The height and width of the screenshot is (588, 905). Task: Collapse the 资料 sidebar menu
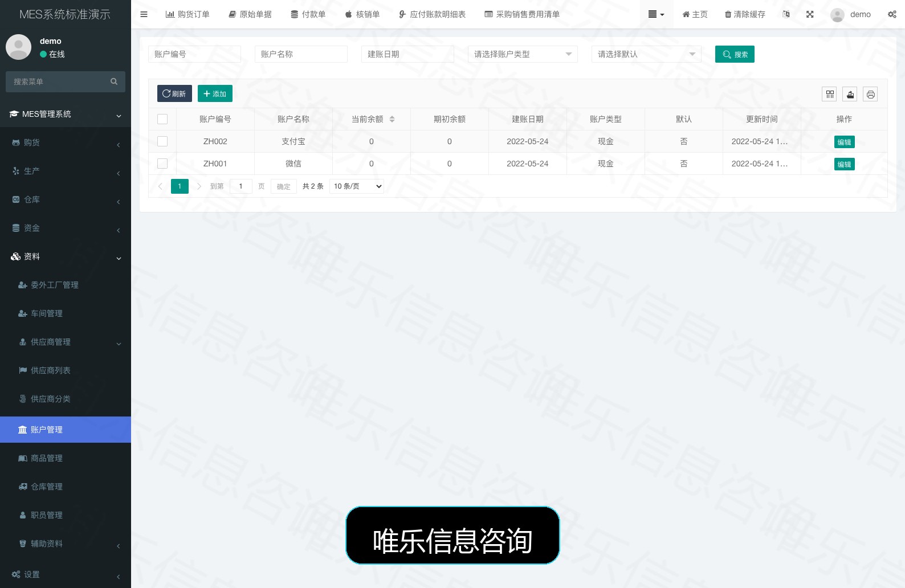[x=66, y=256]
